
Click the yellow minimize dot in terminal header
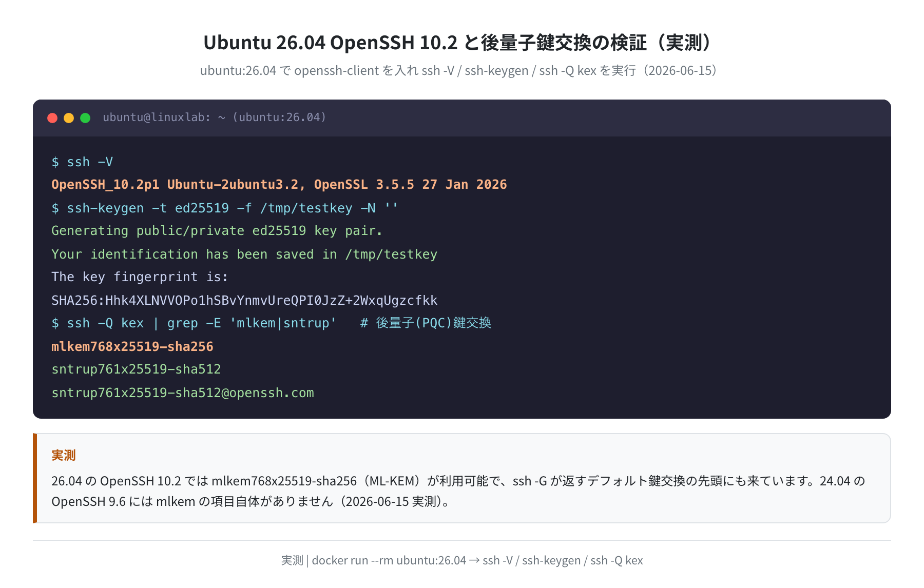click(x=69, y=118)
